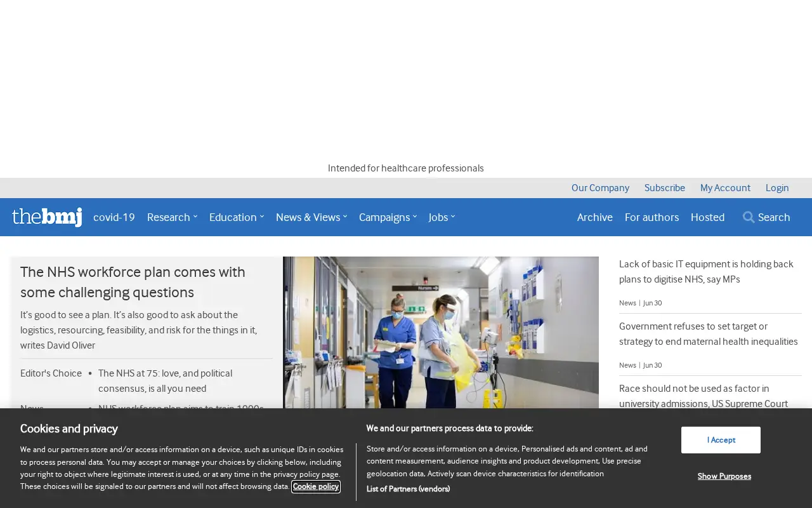The width and height of the screenshot is (812, 508).
Task: Expand the Education dropdown chevron
Action: (262, 217)
